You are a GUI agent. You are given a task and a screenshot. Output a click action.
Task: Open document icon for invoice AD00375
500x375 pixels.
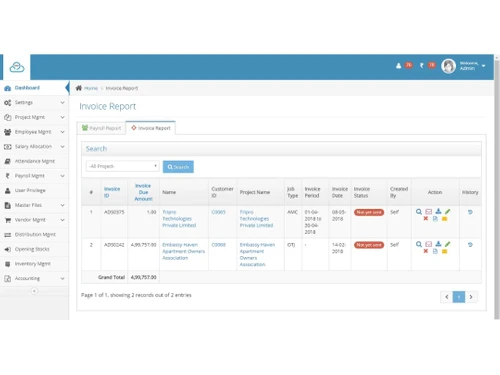435,219
